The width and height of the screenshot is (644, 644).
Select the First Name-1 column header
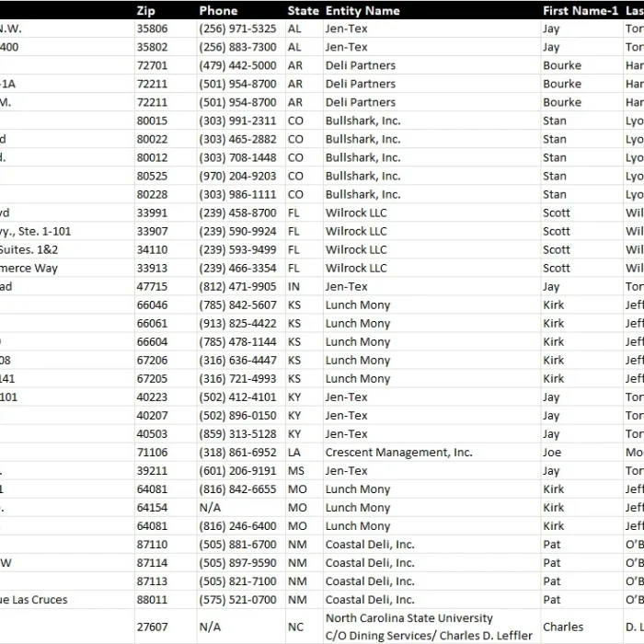581,10
